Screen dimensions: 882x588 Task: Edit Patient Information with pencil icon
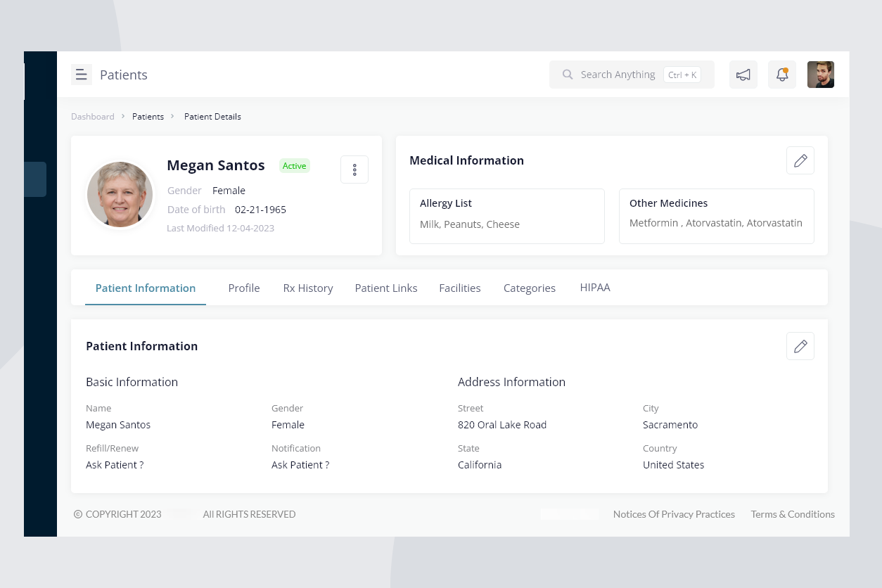pyautogui.click(x=800, y=346)
